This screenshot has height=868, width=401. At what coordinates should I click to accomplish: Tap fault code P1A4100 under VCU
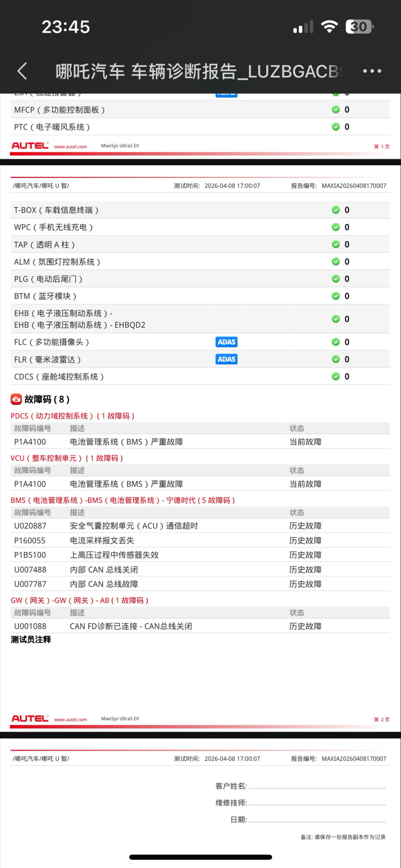pyautogui.click(x=30, y=484)
